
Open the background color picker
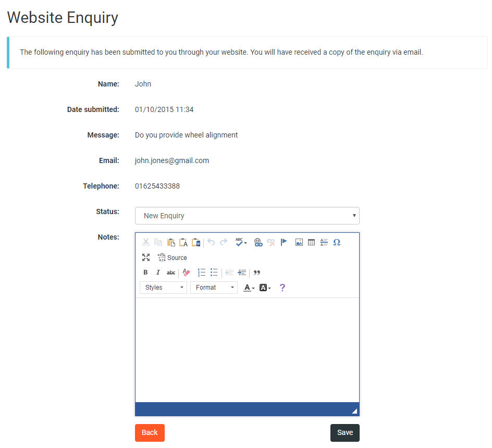265,288
